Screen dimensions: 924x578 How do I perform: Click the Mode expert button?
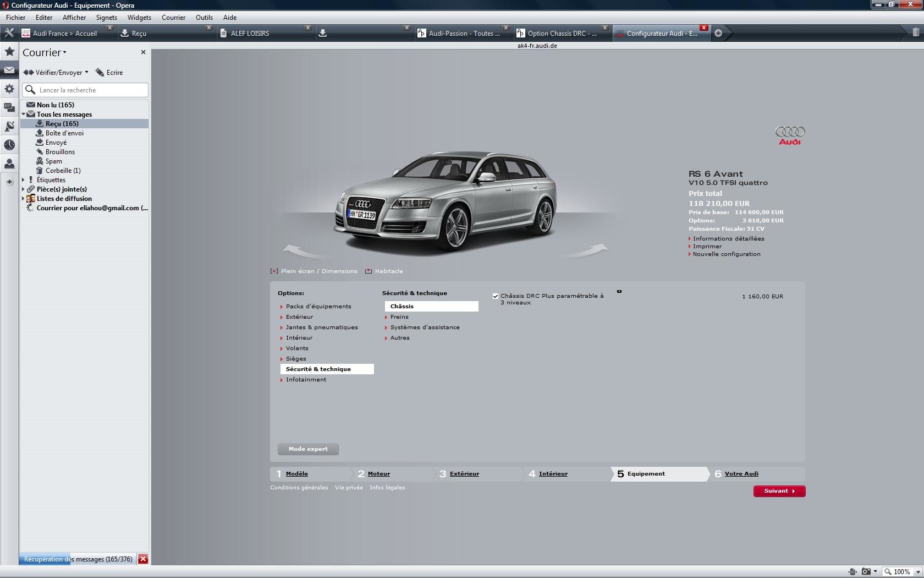308,449
